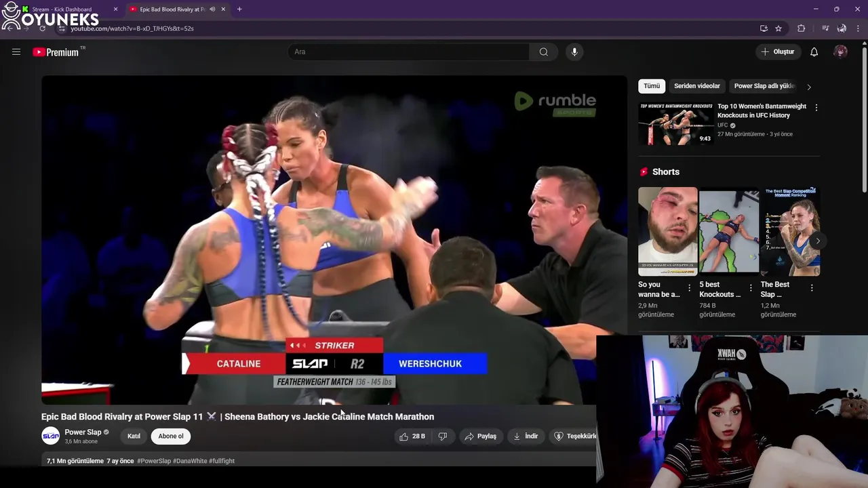Click the '7,1 Mn görüntüleme' view count
The image size is (868, 488).
coord(75,461)
